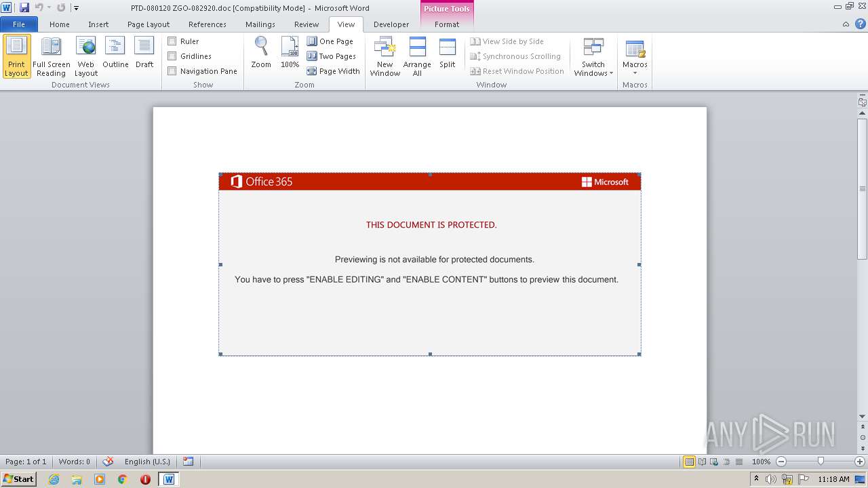868x488 pixels.
Task: Customize Quick Access Toolbar dropdown
Action: [x=76, y=8]
